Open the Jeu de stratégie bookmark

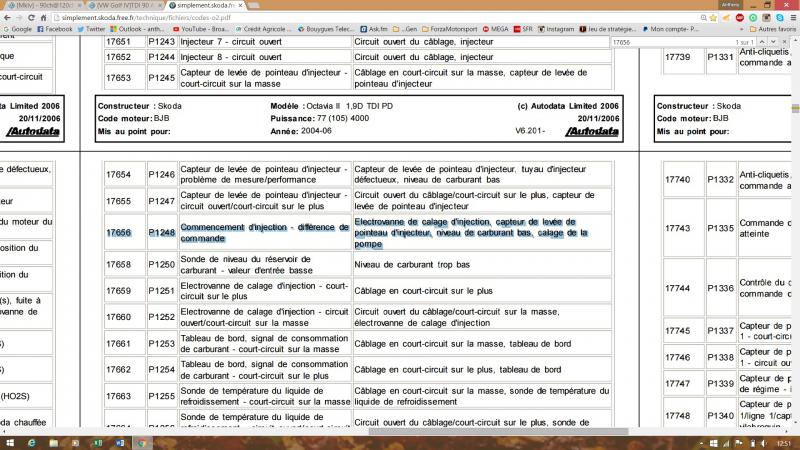click(x=608, y=29)
